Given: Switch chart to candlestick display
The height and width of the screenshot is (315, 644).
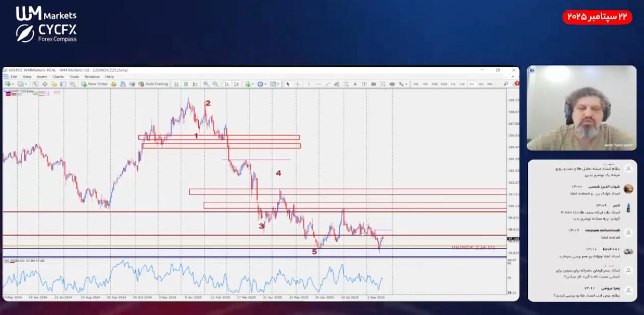Looking at the screenshot, I should [x=186, y=84].
